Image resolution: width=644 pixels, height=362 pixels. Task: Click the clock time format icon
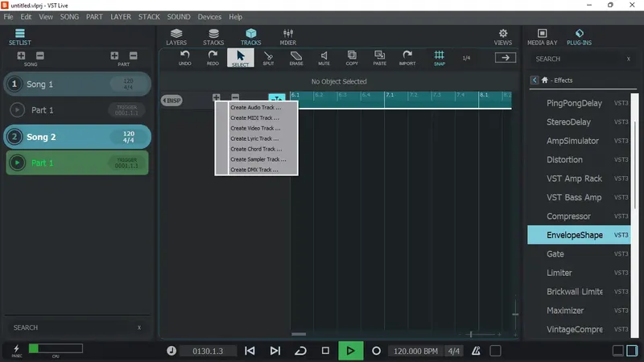click(171, 351)
